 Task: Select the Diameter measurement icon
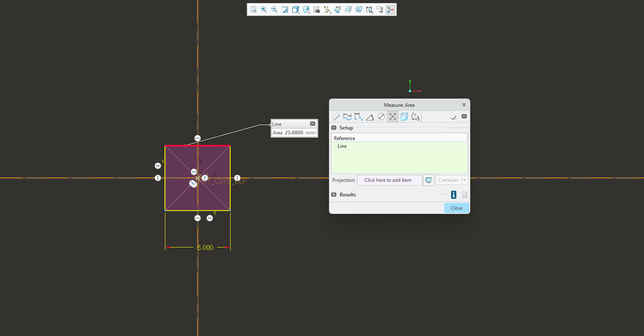click(x=381, y=117)
